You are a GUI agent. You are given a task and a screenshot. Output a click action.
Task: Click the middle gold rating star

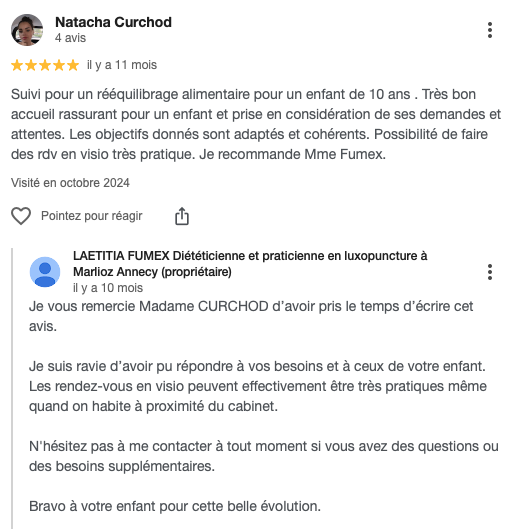[45, 65]
